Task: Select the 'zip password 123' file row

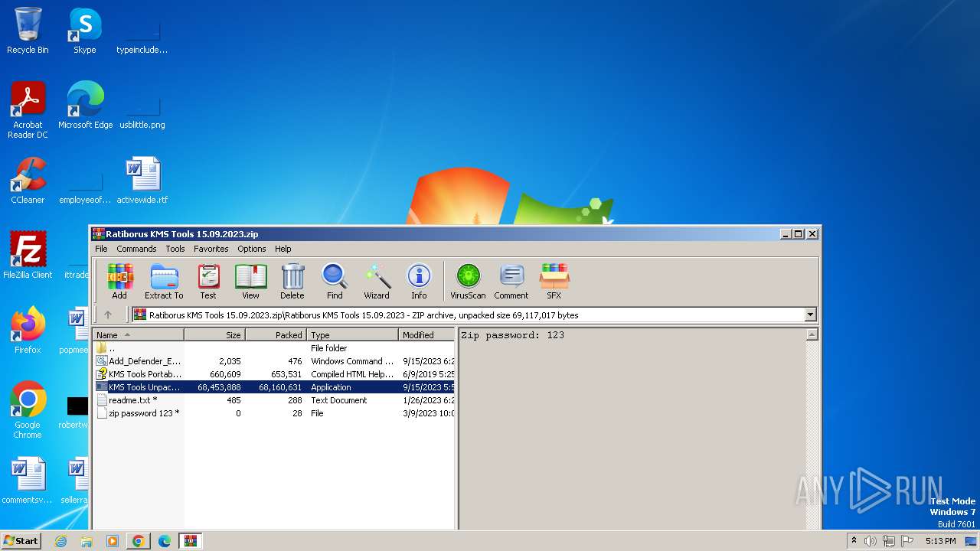Action: point(274,413)
